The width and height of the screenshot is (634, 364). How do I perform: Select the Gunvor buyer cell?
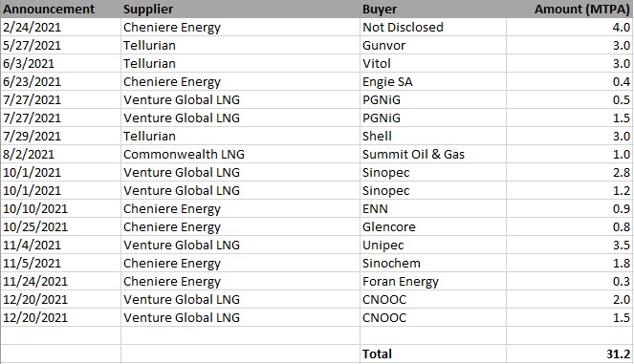click(x=433, y=45)
